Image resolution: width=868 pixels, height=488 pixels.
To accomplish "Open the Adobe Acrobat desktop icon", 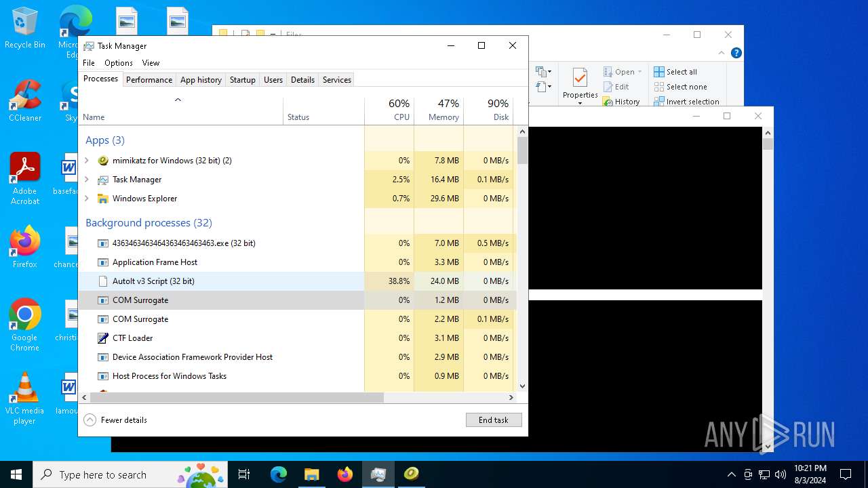I will point(25,178).
